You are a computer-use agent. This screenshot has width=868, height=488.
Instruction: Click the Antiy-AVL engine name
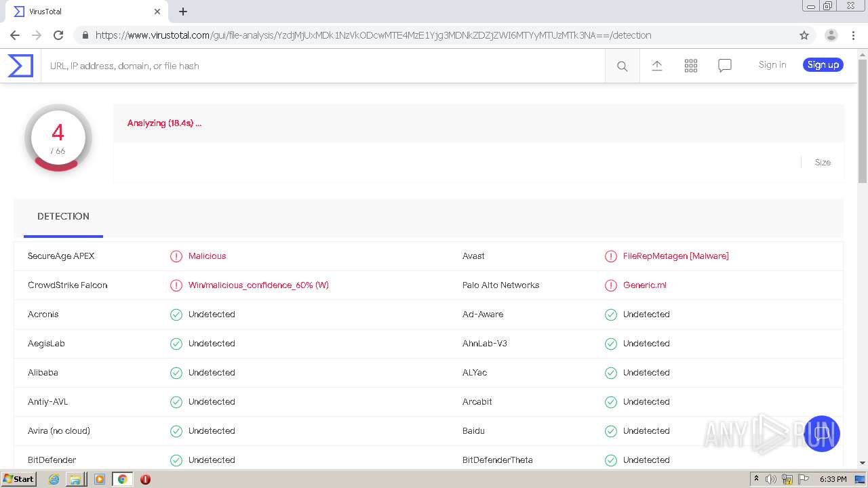coord(47,402)
